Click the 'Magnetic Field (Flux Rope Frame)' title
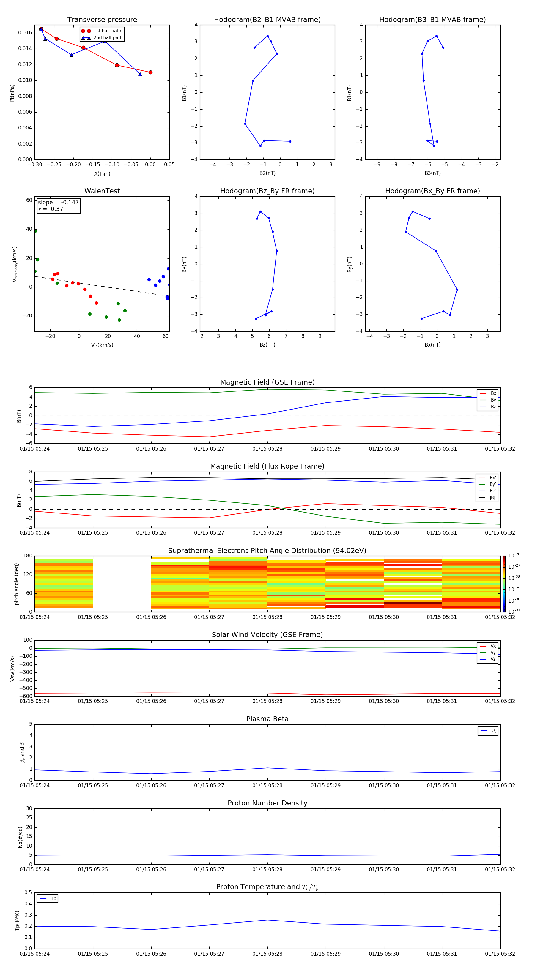The image size is (535, 980). [267, 467]
